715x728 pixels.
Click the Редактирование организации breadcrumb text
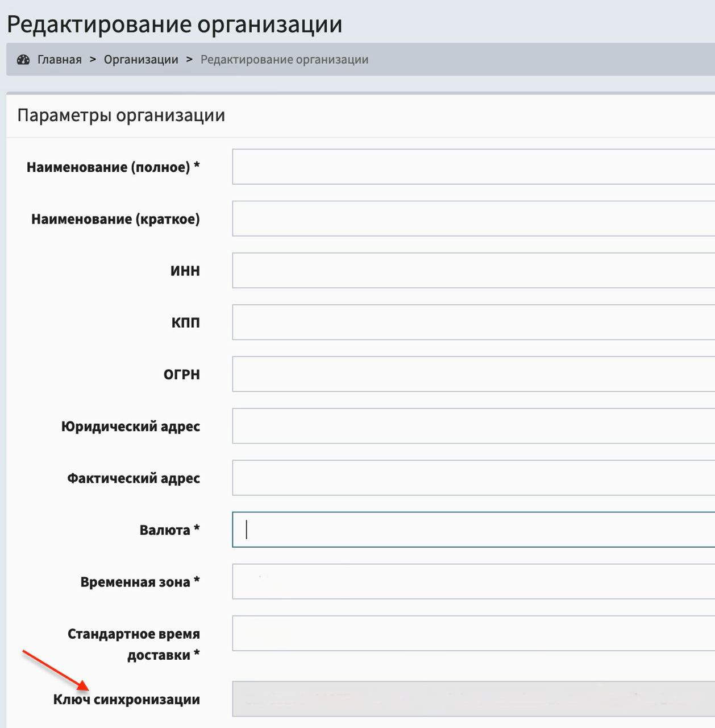point(284,60)
